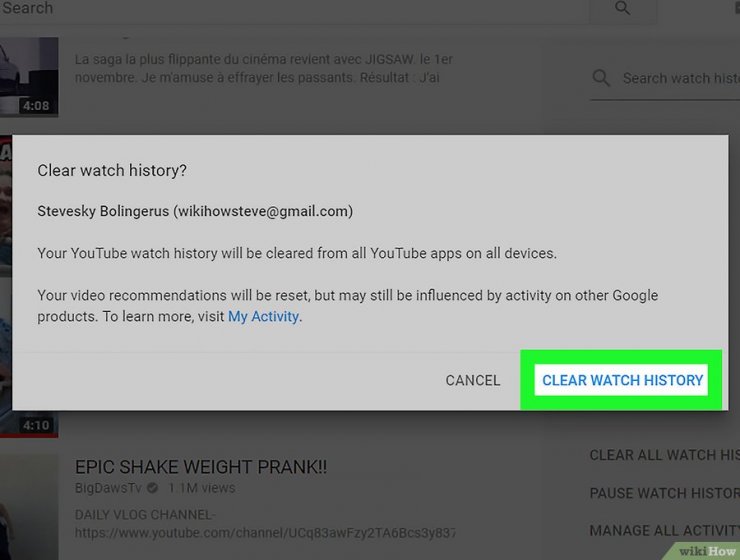Viewport: 740px width, 560px height.
Task: Open the BigDawsTv channel name
Action: 108,488
